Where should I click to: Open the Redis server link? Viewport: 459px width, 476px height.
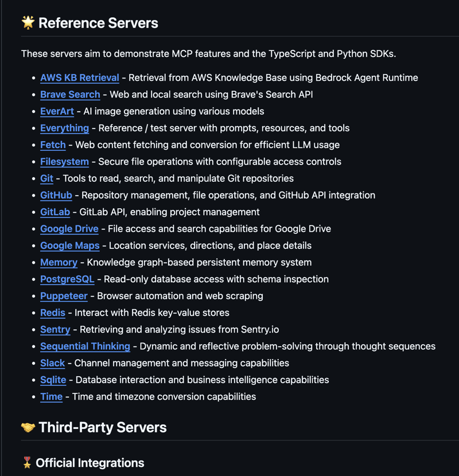53,313
